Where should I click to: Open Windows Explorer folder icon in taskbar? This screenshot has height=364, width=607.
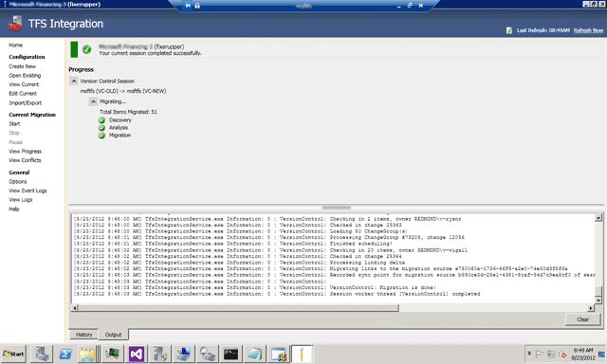87,354
